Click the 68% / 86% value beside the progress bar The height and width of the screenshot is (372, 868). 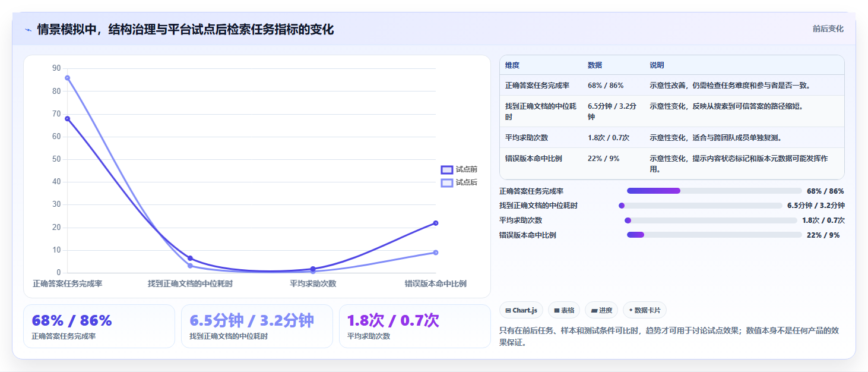(825, 191)
